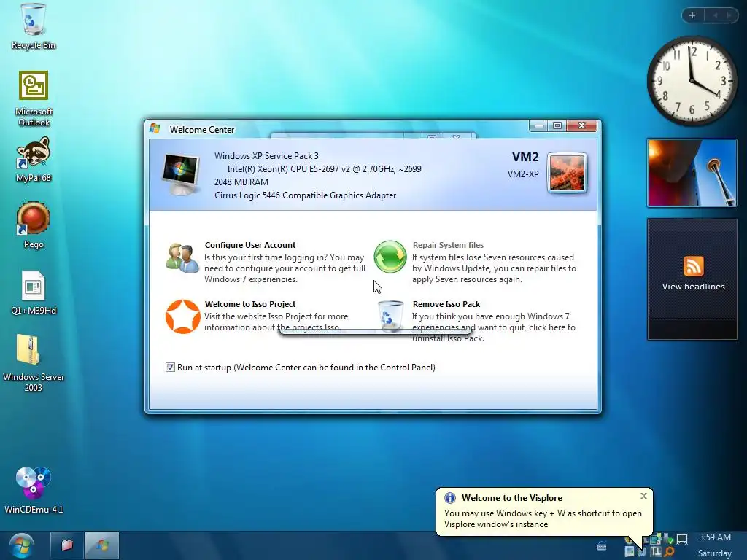Image resolution: width=747 pixels, height=560 pixels.
Task: Click the computer monitor icon in Welcome Center
Action: (x=181, y=174)
